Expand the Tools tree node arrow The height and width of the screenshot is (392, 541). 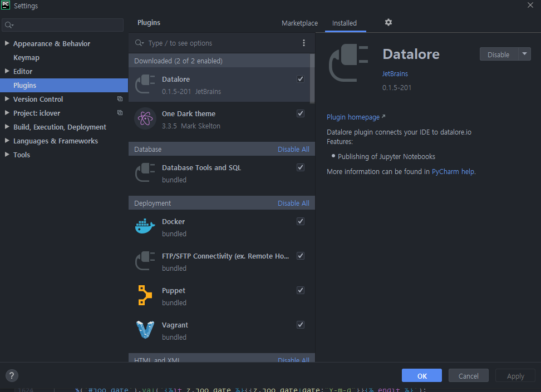pyautogui.click(x=7, y=155)
